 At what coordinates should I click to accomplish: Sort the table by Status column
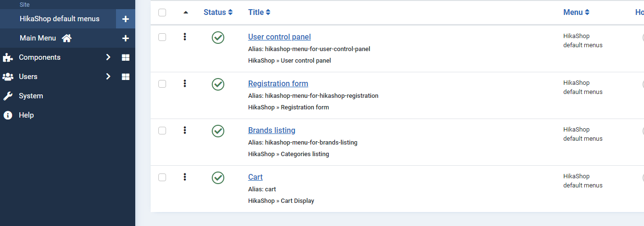coord(218,13)
